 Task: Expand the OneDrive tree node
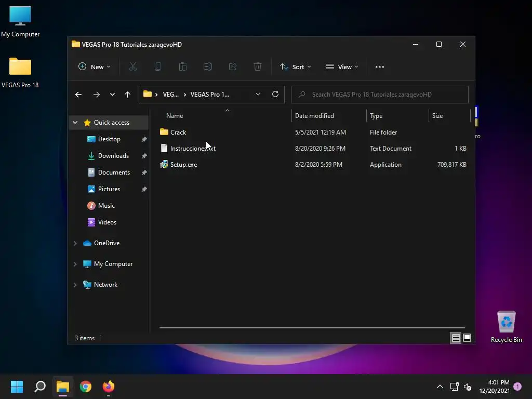click(x=75, y=243)
